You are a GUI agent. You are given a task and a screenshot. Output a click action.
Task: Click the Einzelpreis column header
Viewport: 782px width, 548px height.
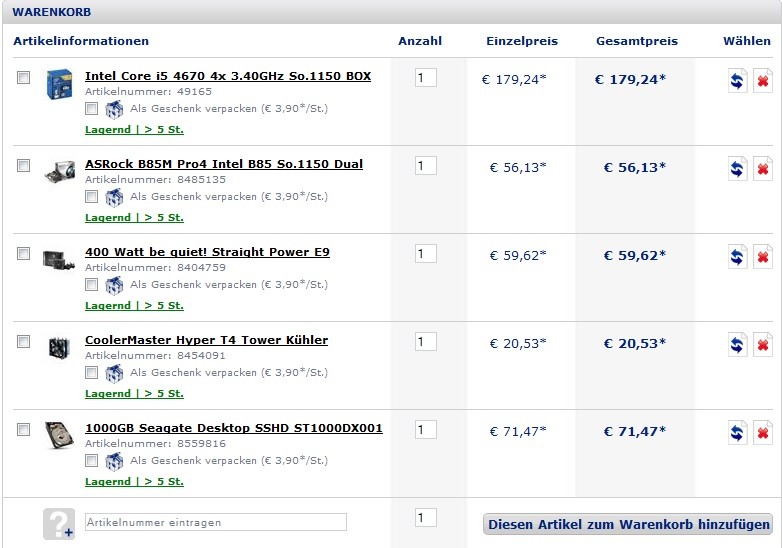[x=522, y=41]
